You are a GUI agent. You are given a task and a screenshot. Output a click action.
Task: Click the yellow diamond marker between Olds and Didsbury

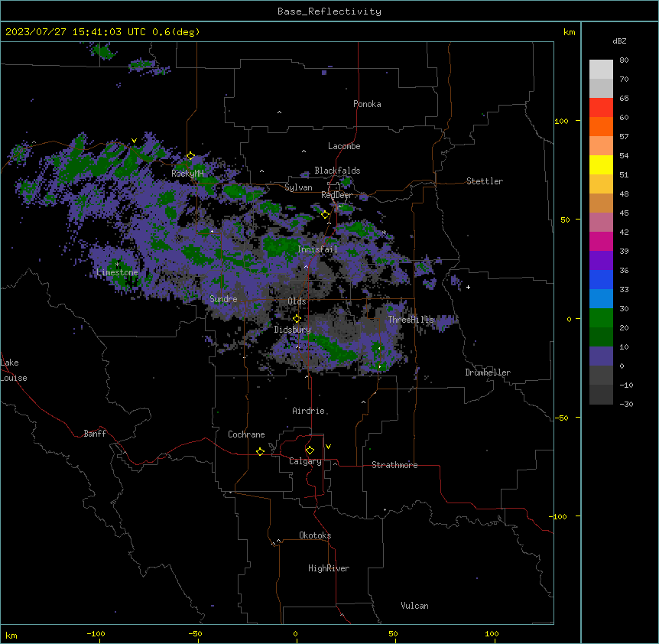[x=297, y=319]
